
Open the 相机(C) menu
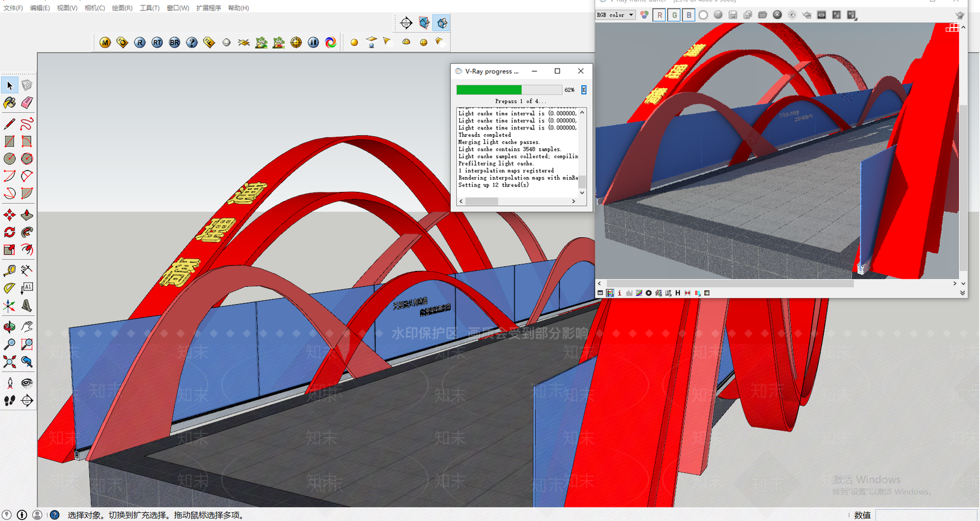pos(94,8)
